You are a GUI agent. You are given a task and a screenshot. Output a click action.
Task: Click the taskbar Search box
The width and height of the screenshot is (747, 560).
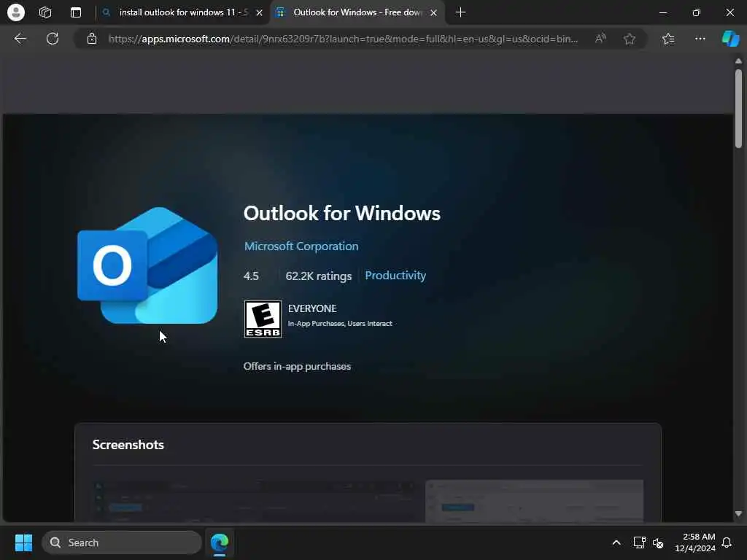122,542
